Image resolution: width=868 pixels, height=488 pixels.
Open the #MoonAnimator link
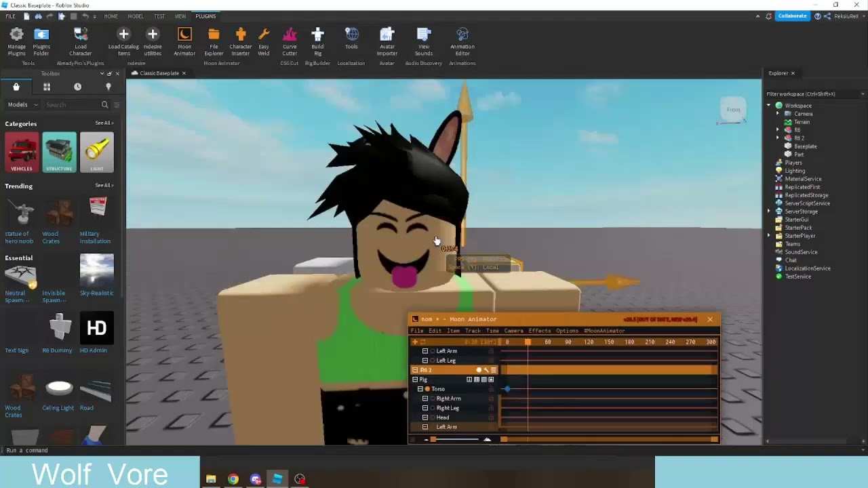coord(604,331)
